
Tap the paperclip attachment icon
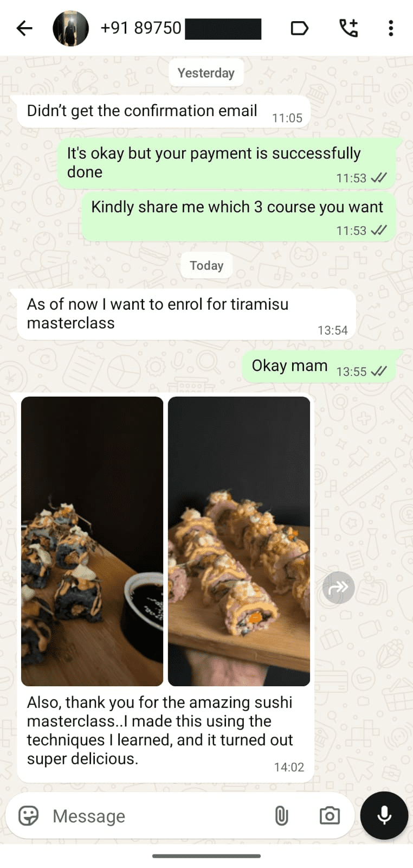(281, 815)
